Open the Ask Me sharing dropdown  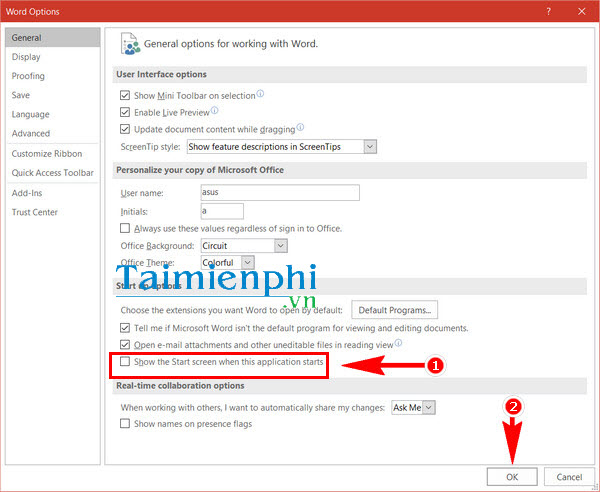pyautogui.click(x=430, y=408)
